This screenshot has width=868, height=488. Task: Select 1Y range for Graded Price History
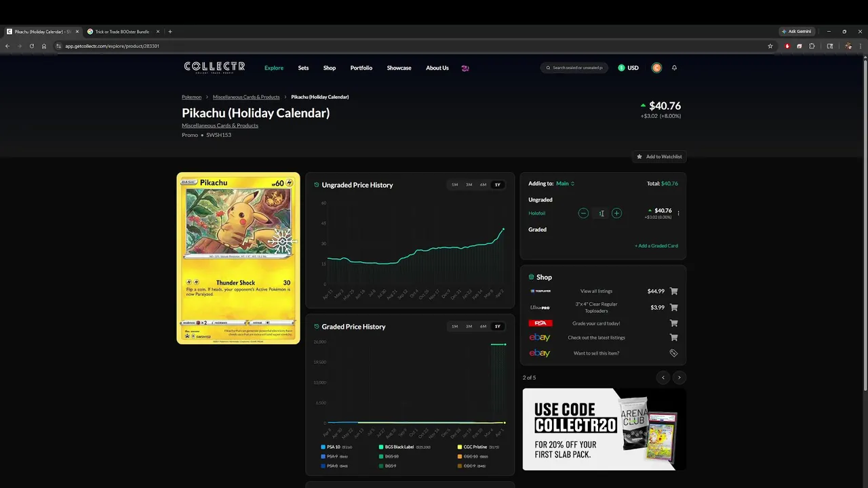pyautogui.click(x=497, y=326)
